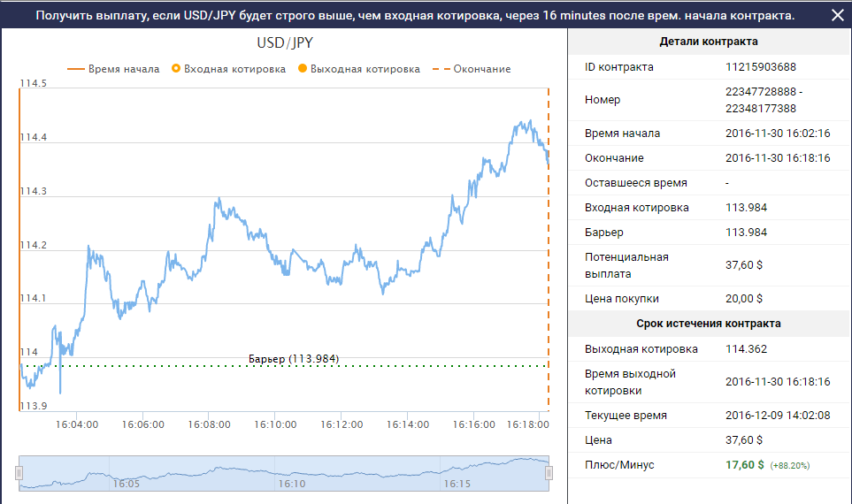Click the 16:08:00 label on time axis
The height and width of the screenshot is (504, 852).
click(211, 424)
